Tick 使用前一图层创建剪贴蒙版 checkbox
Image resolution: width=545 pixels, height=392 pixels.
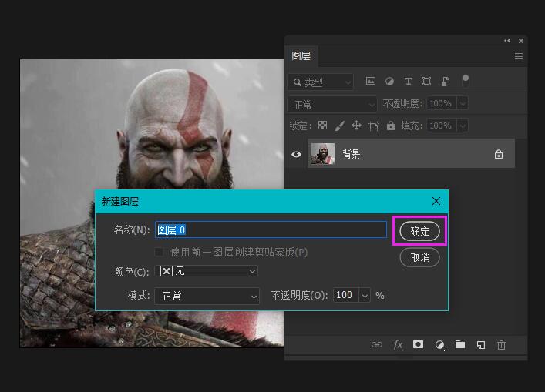point(160,252)
